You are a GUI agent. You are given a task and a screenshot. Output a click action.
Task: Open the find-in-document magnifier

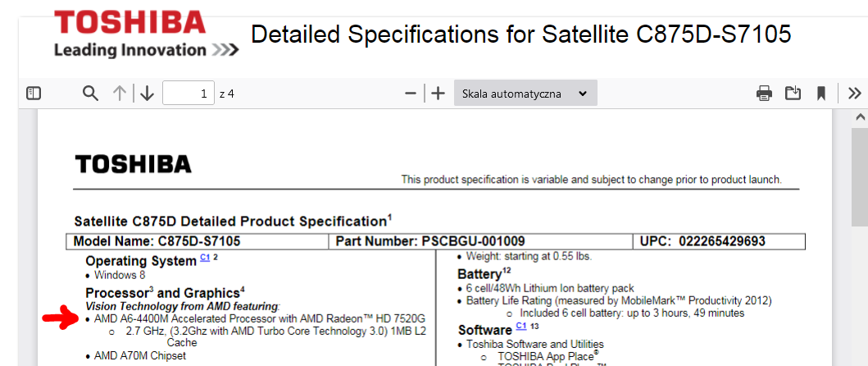(x=90, y=94)
